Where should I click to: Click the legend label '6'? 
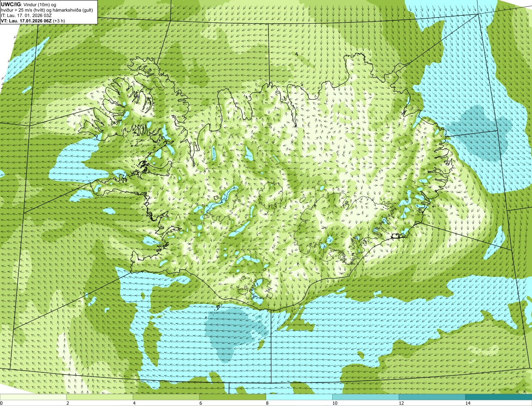200,403
